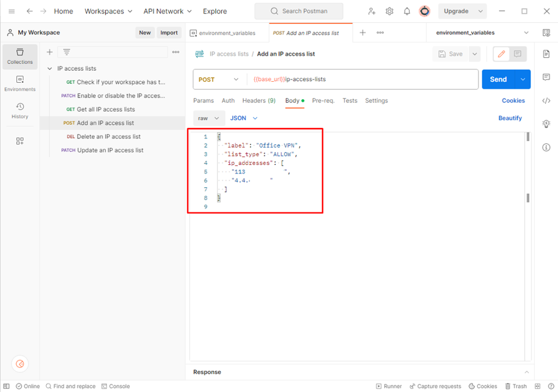The width and height of the screenshot is (558, 392).
Task: Open the request documentation icon
Action: pos(546,53)
